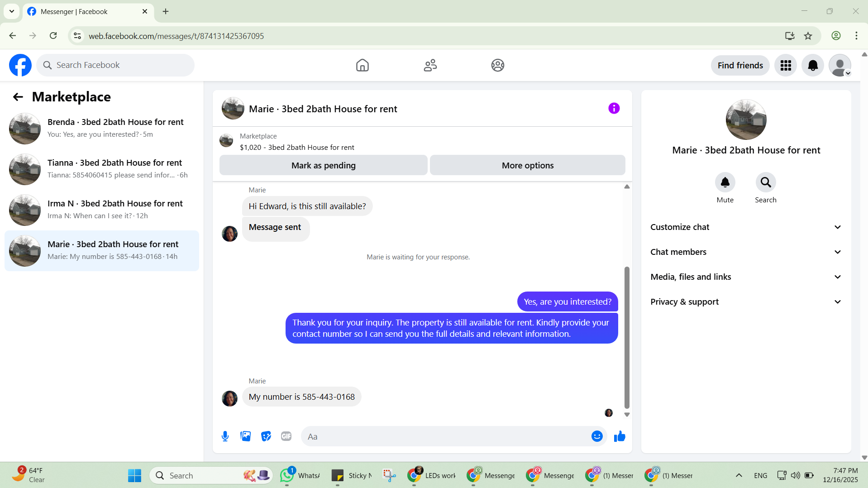
Task: Click listing thumbnail in right panel
Action: tap(746, 120)
